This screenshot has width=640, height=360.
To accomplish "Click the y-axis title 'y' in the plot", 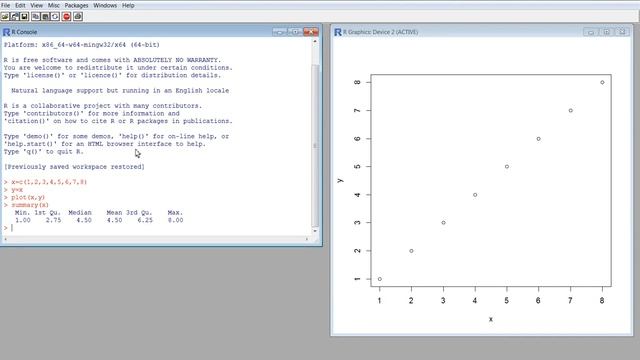I will click(340, 180).
